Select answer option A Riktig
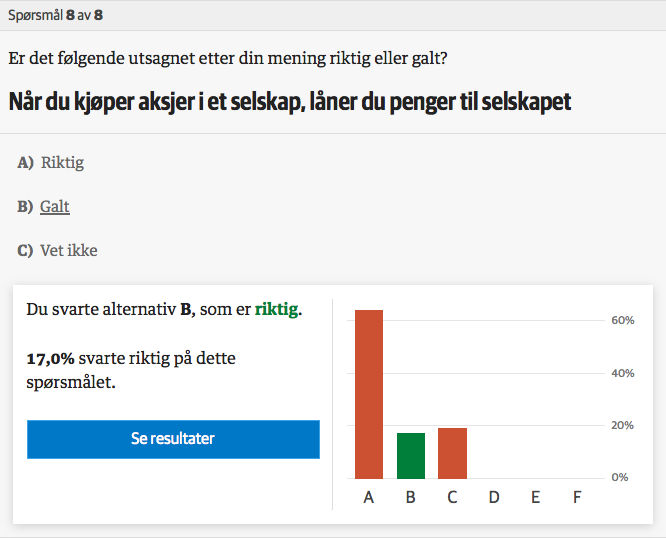This screenshot has width=666, height=538. tap(51, 163)
